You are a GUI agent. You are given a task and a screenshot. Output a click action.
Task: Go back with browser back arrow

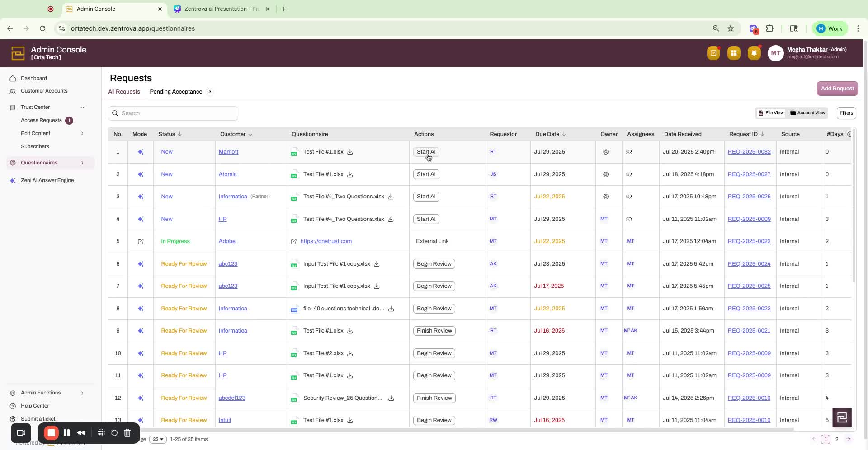10,28
